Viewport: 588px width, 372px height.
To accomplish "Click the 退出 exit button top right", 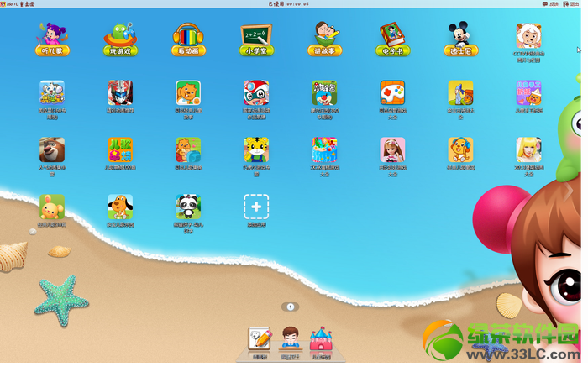I will click(x=571, y=3).
